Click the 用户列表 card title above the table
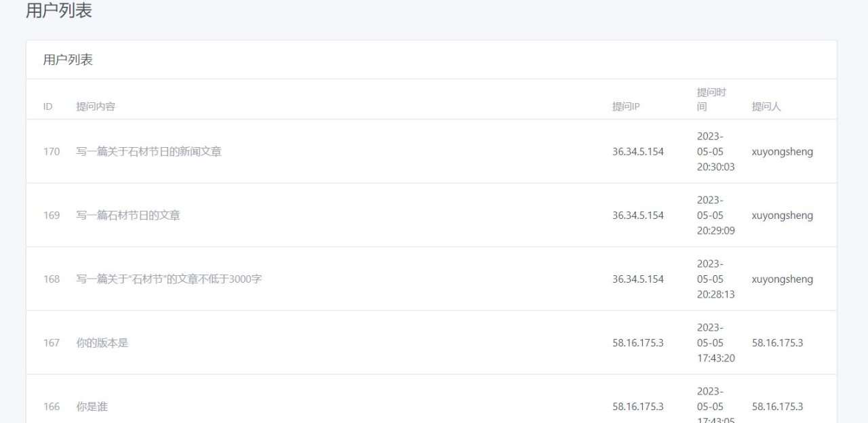The width and height of the screenshot is (868, 423). tap(68, 60)
